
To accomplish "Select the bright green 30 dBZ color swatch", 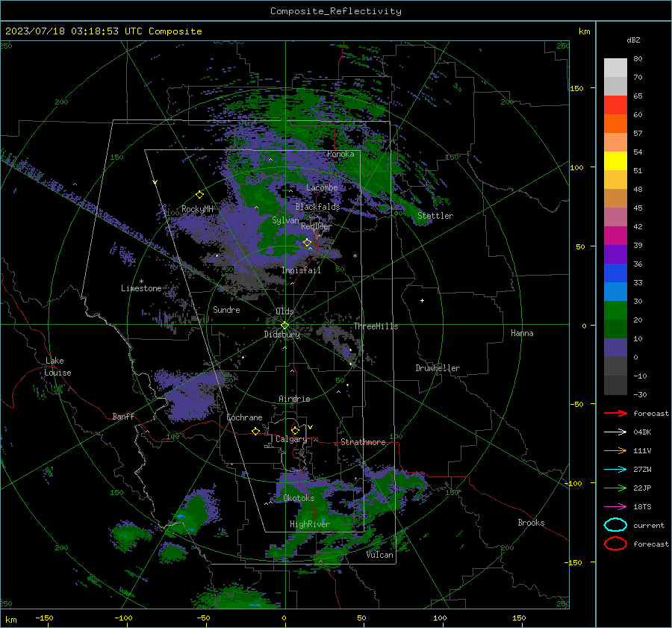I will coord(615,310).
